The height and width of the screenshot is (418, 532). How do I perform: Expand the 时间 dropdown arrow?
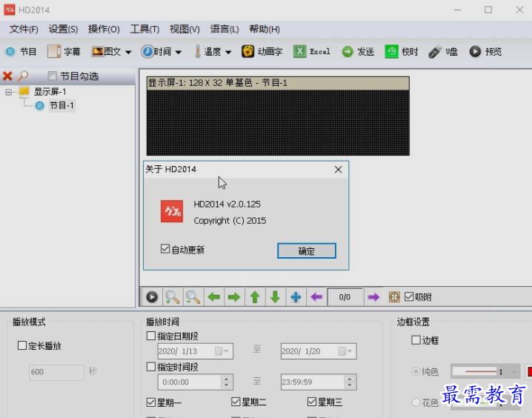[x=179, y=52]
